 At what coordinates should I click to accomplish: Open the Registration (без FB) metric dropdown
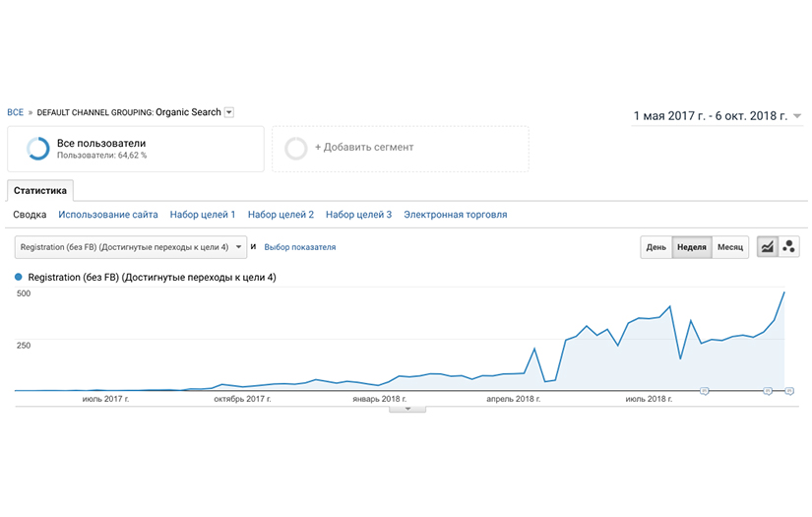131,247
